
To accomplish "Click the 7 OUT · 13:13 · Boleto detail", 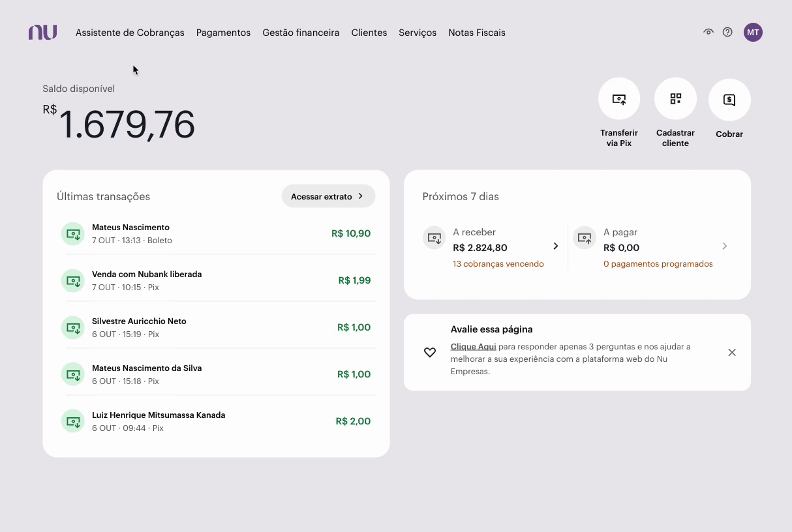I will pyautogui.click(x=132, y=241).
